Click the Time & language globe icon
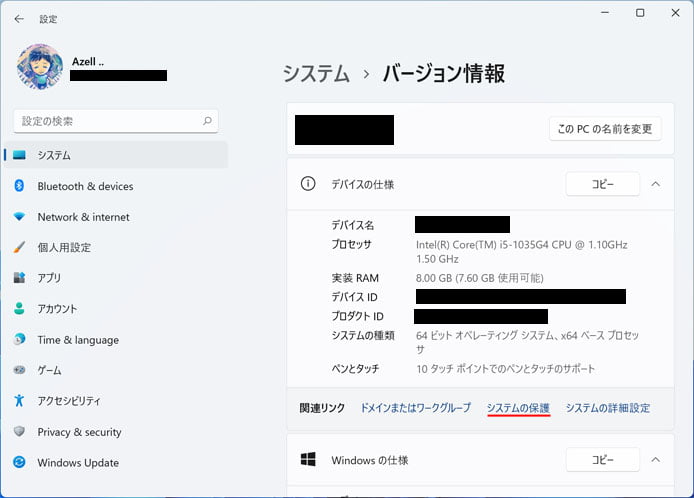The image size is (694, 498). (x=19, y=340)
